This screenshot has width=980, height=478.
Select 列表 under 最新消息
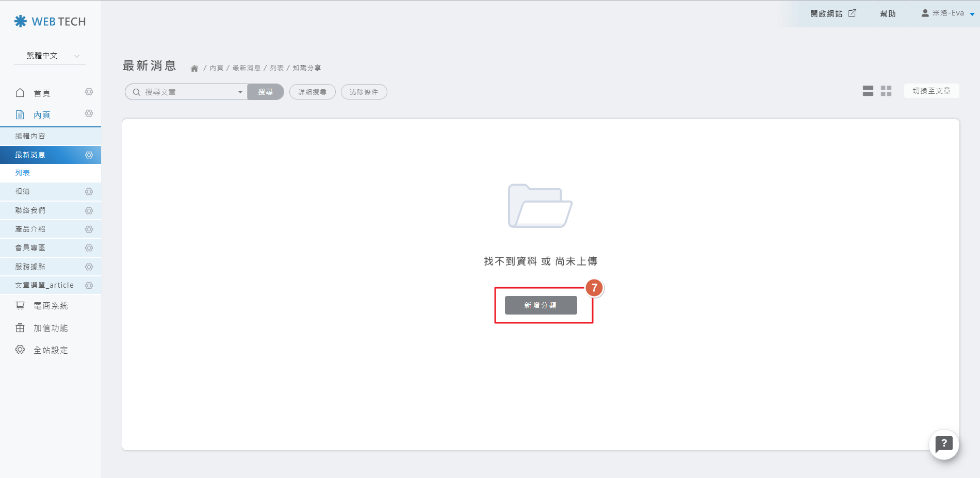point(23,173)
